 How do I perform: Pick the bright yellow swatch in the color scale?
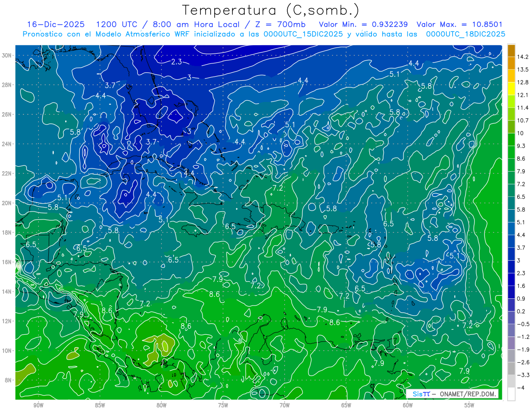[x=511, y=89]
